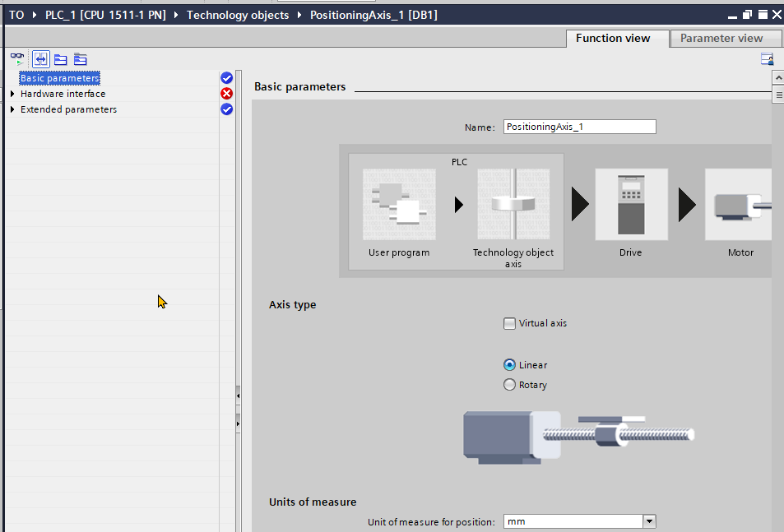
Task: Enable the Virtual axis checkbox
Action: (509, 323)
